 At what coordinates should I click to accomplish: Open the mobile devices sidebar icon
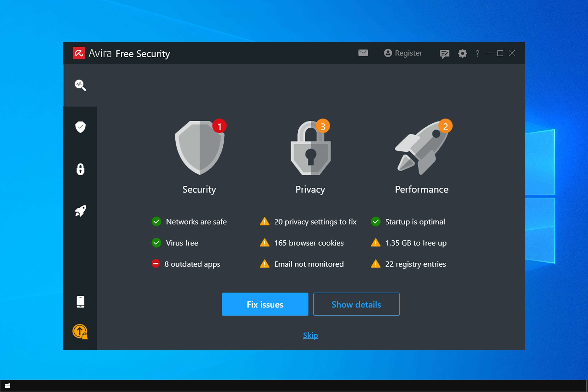[x=80, y=302]
